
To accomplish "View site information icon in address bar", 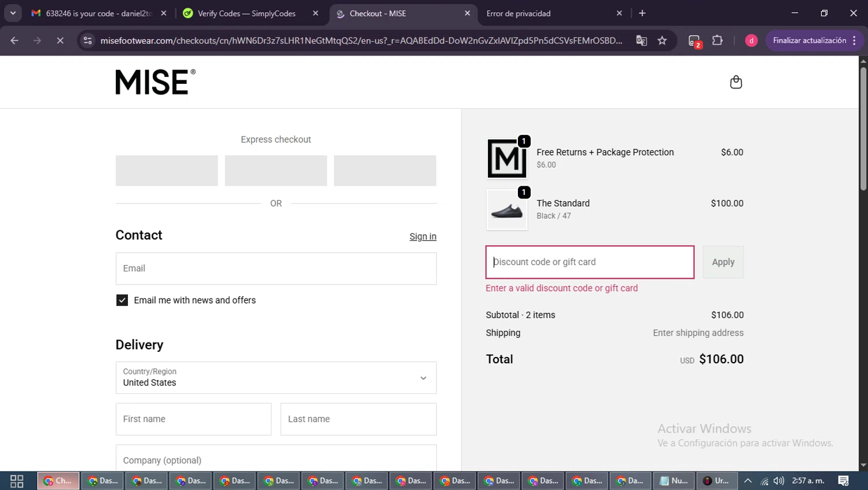I will point(87,40).
